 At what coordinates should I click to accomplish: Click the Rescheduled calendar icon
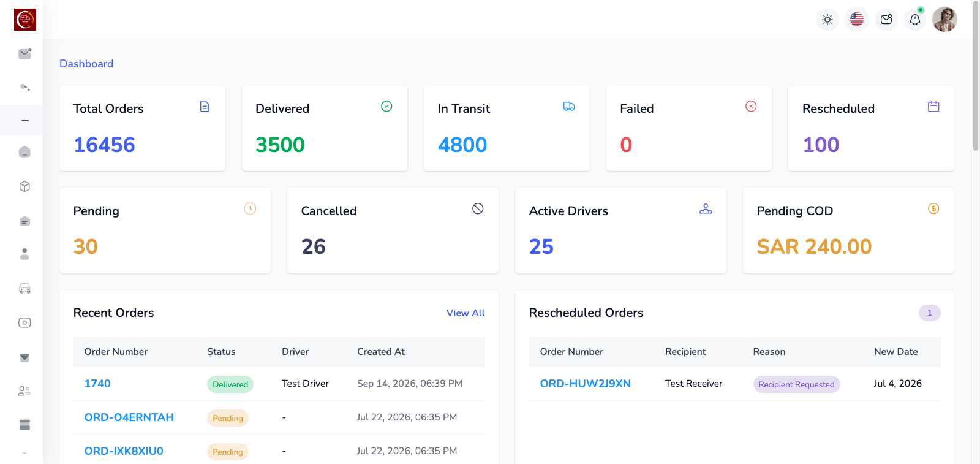(933, 107)
